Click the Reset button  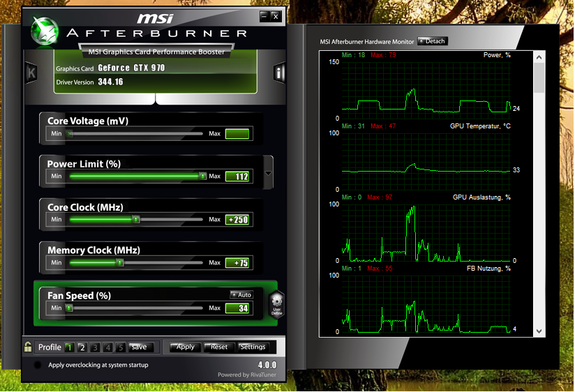(219, 347)
